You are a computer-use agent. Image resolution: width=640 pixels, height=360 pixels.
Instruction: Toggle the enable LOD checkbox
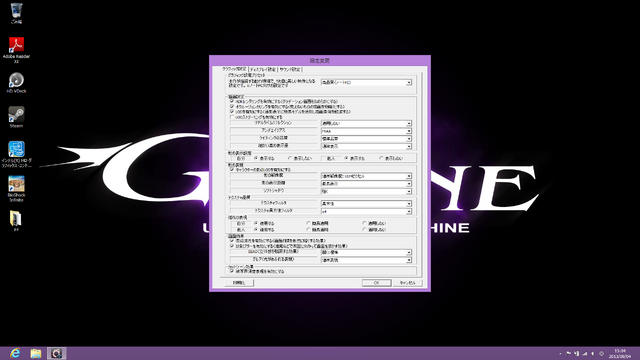pos(232,111)
